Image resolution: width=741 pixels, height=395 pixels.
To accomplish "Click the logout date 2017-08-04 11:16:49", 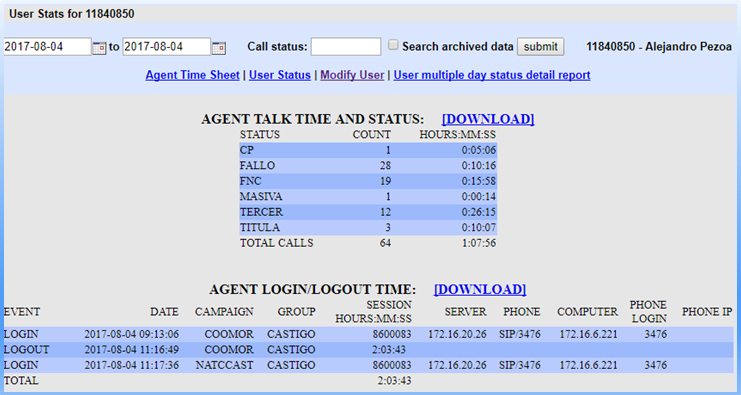I will pyautogui.click(x=132, y=350).
